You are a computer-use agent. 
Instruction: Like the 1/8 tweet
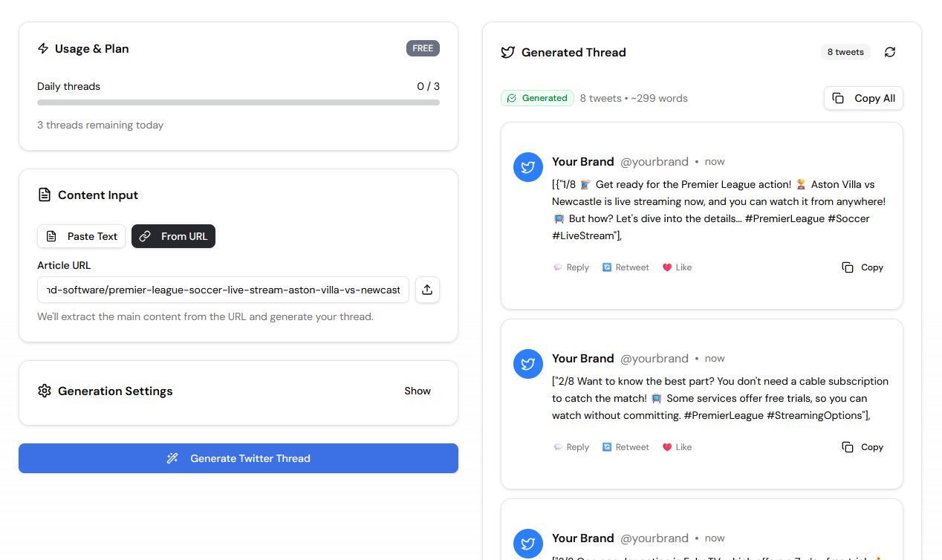[677, 267]
